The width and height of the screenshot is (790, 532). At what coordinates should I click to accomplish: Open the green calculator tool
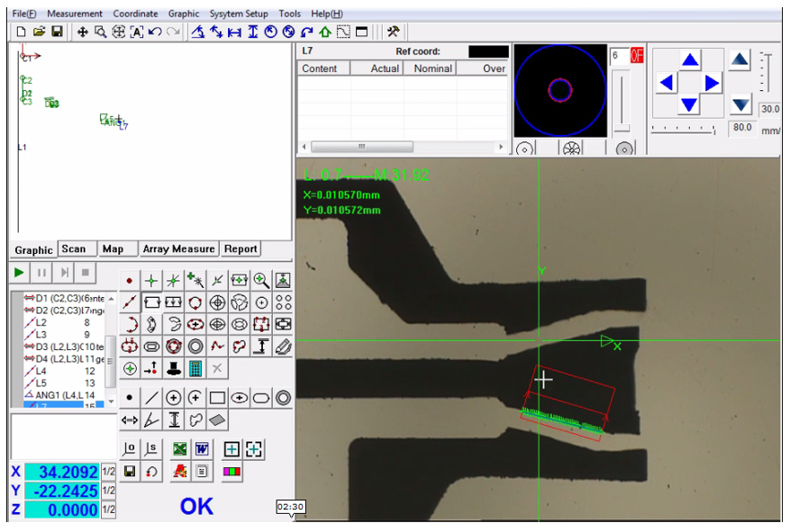195,368
